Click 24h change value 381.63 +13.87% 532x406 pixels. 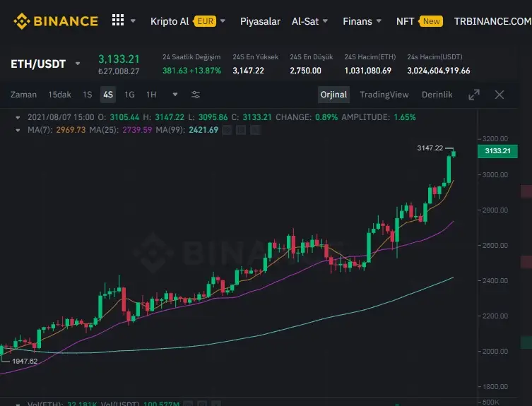(191, 71)
